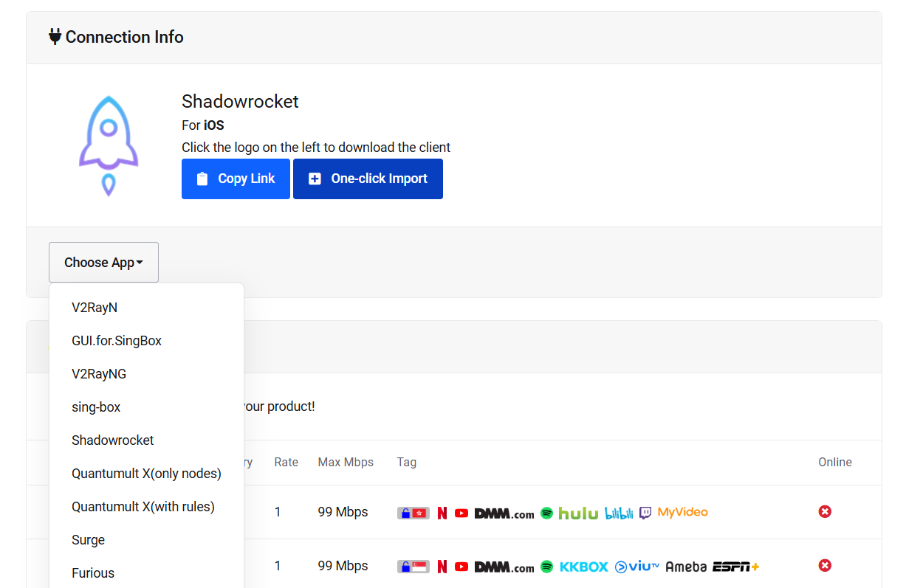Click the purple Twitch tag icon

(x=645, y=513)
